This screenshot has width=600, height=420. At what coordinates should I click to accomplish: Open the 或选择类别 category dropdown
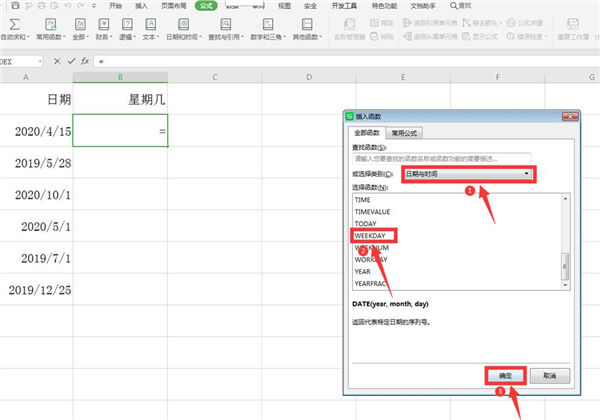[467, 174]
